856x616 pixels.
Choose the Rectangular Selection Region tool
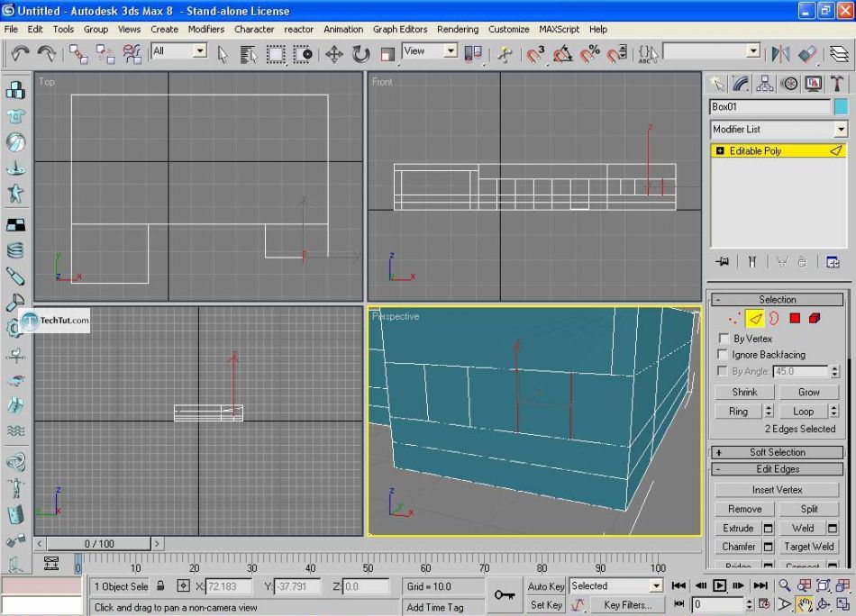(x=276, y=54)
